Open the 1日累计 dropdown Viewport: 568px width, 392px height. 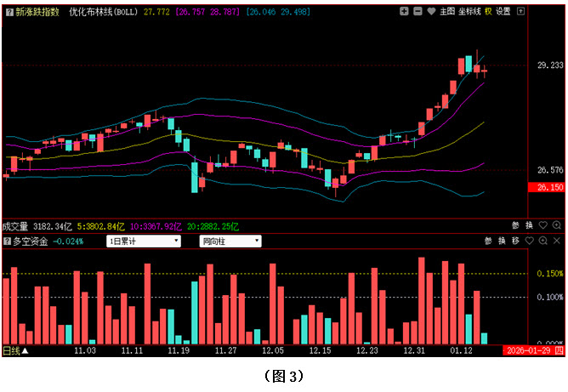(x=143, y=241)
